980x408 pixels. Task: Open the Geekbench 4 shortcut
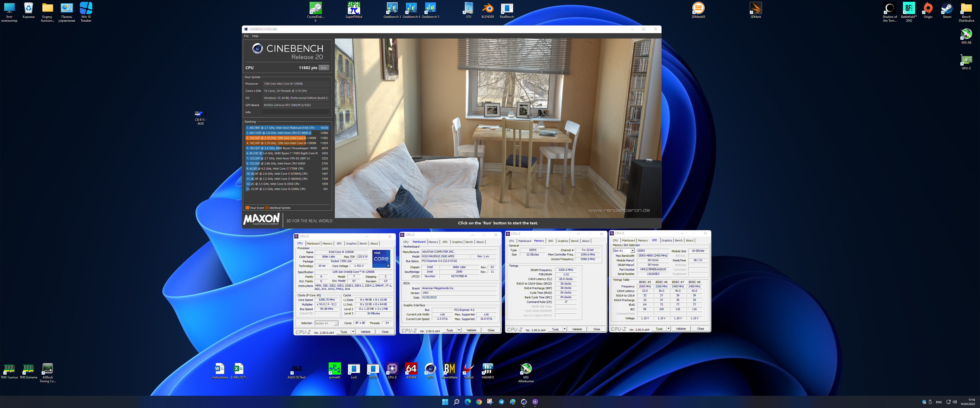411,10
